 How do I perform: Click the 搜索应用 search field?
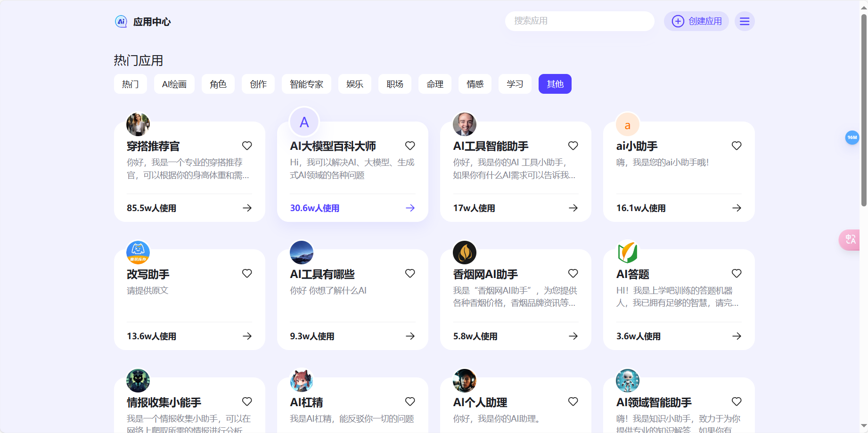click(580, 21)
